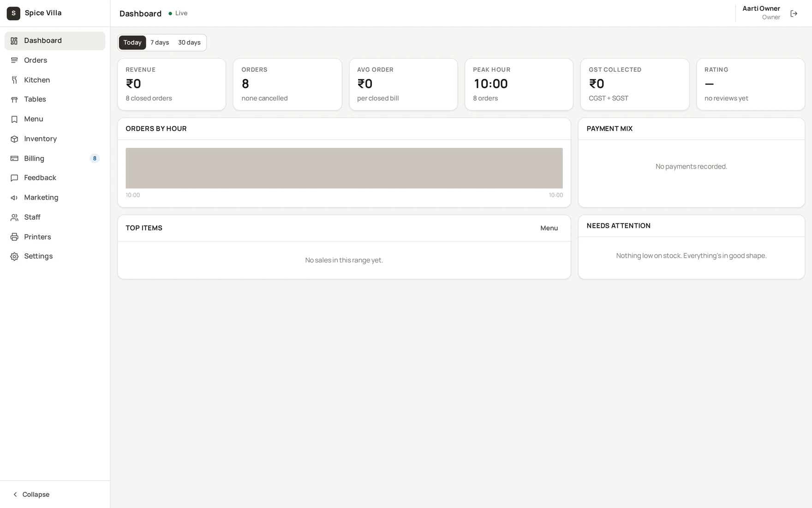The width and height of the screenshot is (812, 508).
Task: Click "none cancelled" text
Action: coord(264,98)
